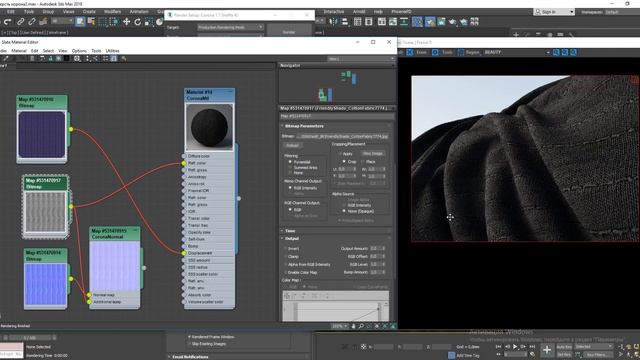The height and width of the screenshot is (360, 640).
Task: Open the Modifiers menu in 3ds Max
Action: pos(113,11)
